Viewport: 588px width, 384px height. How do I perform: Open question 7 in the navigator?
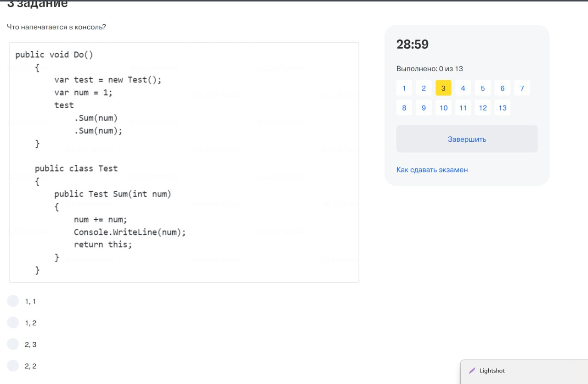pos(522,88)
